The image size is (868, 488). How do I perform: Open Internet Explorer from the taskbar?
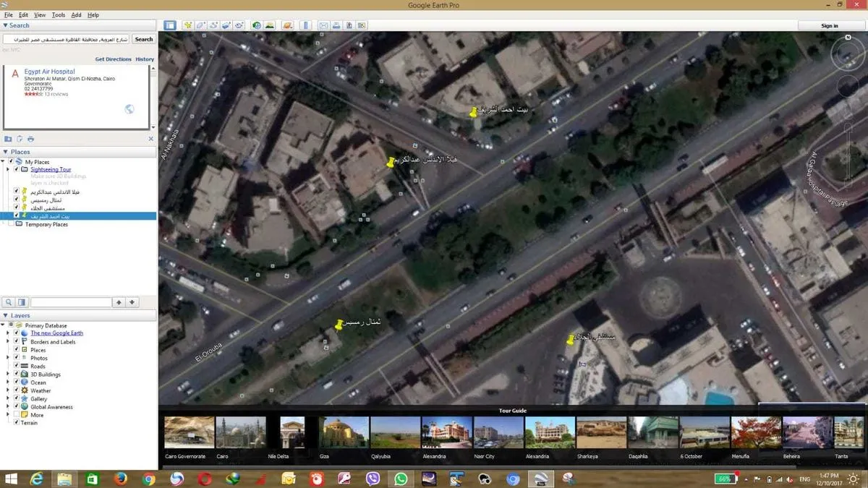(37, 479)
